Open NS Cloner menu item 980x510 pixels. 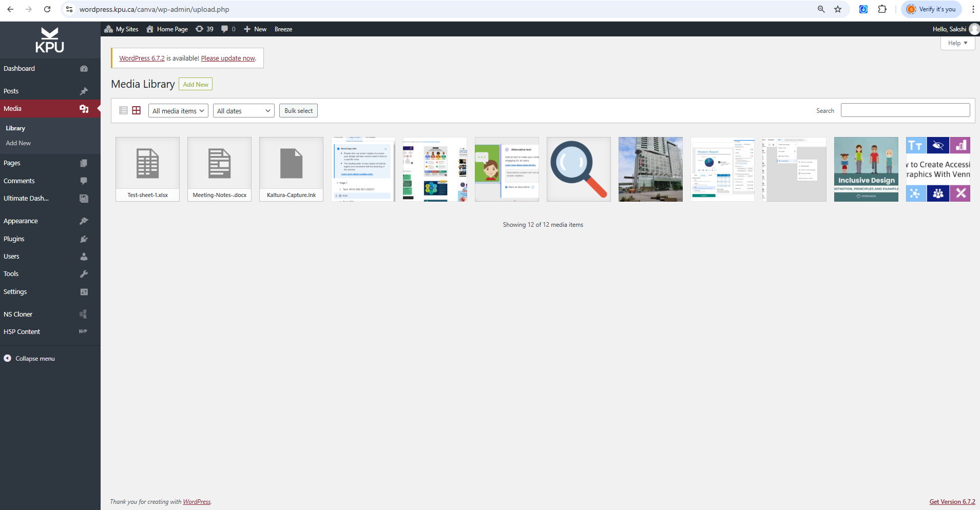click(18, 315)
